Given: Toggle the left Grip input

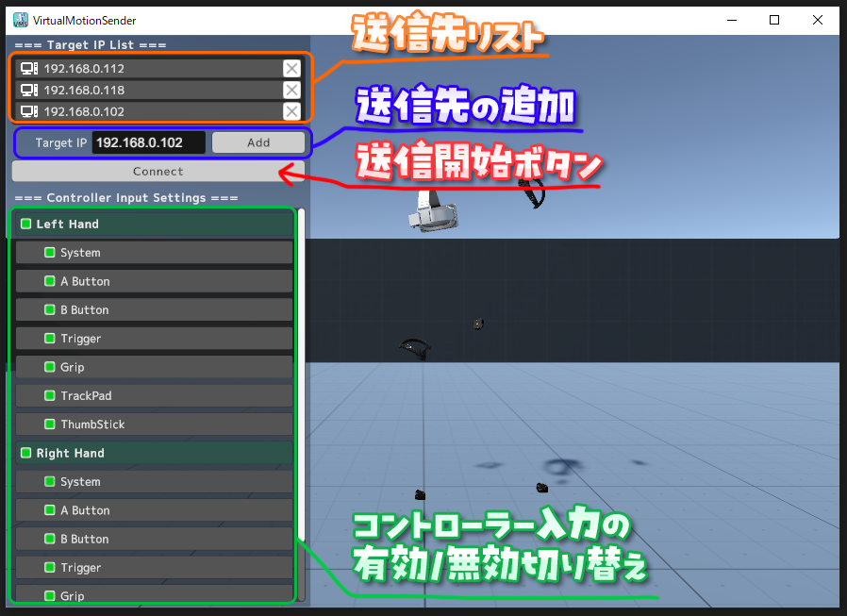Looking at the screenshot, I should point(50,367).
